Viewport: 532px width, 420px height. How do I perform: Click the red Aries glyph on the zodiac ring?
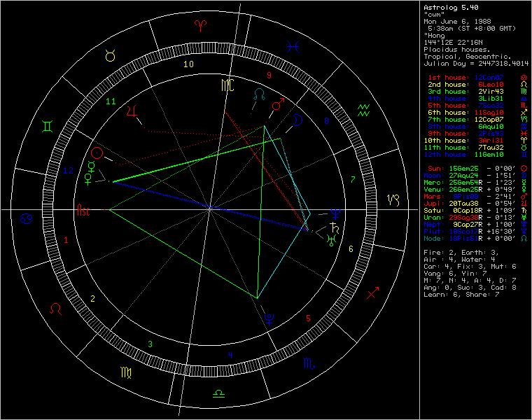click(x=200, y=26)
